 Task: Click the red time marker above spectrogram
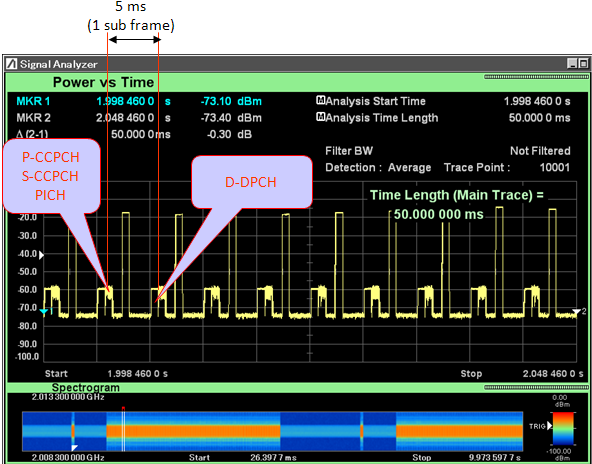(x=123, y=408)
